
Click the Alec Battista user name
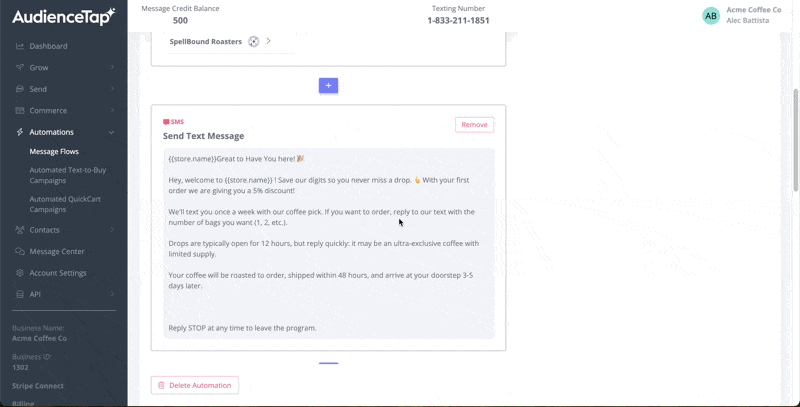(x=747, y=20)
